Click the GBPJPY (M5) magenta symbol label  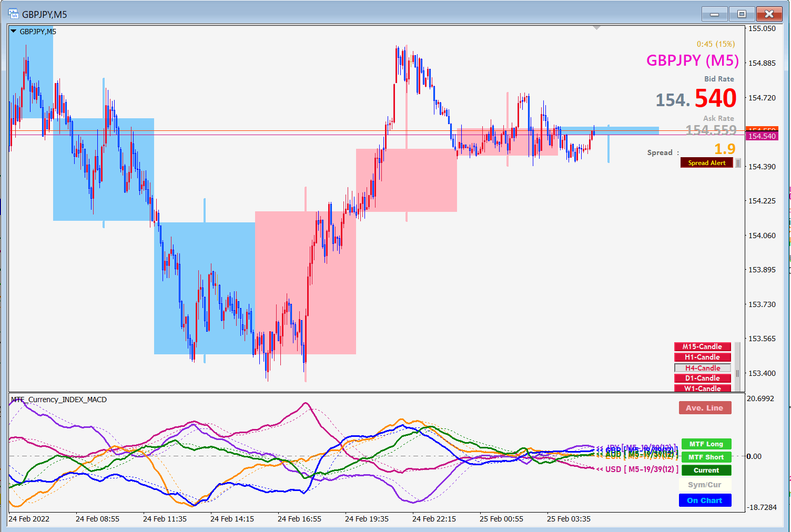(x=693, y=60)
